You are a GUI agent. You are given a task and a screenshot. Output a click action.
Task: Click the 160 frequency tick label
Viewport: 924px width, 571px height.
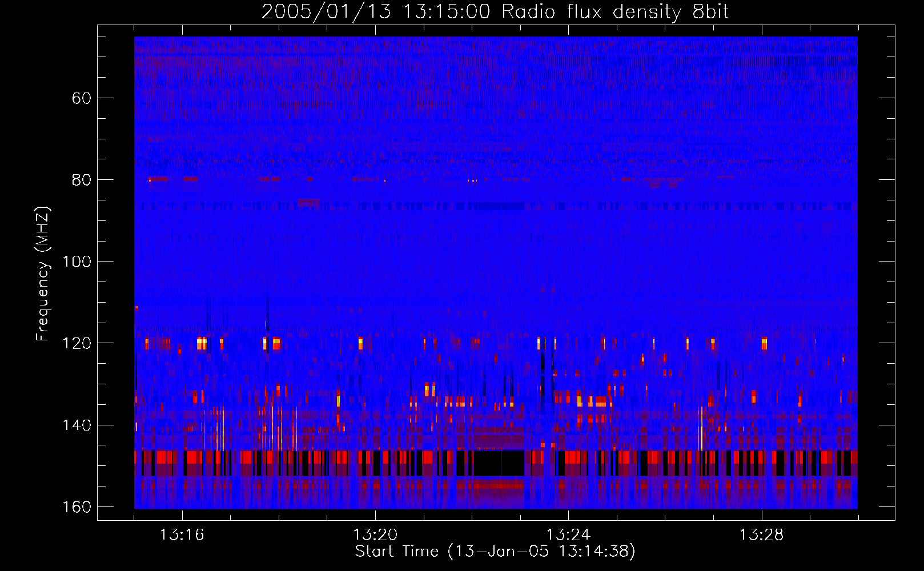(77, 507)
